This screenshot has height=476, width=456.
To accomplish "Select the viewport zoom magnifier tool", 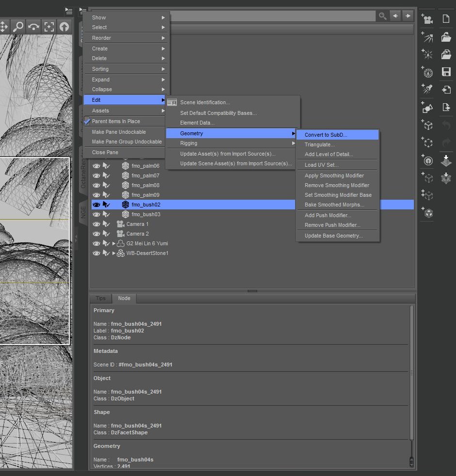I will pyautogui.click(x=18, y=26).
